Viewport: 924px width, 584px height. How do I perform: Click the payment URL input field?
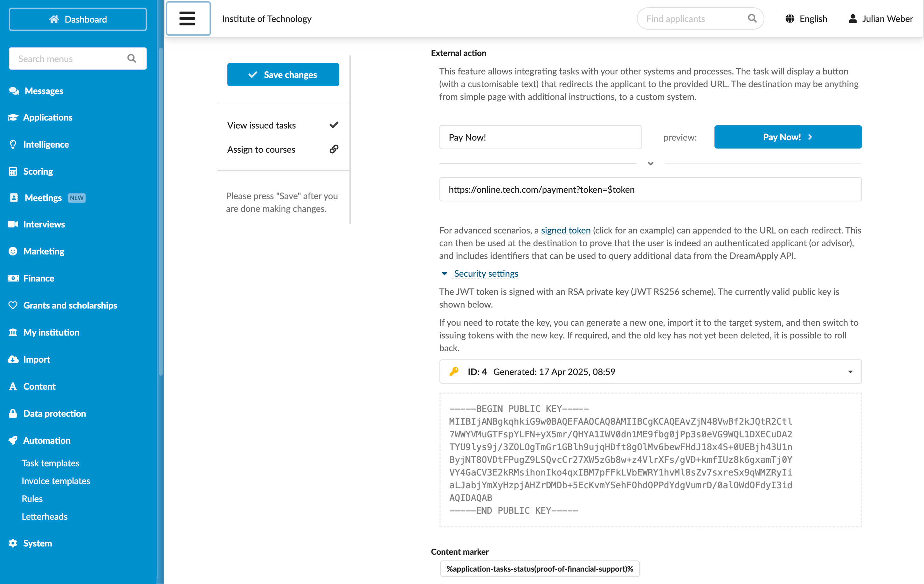click(x=651, y=189)
